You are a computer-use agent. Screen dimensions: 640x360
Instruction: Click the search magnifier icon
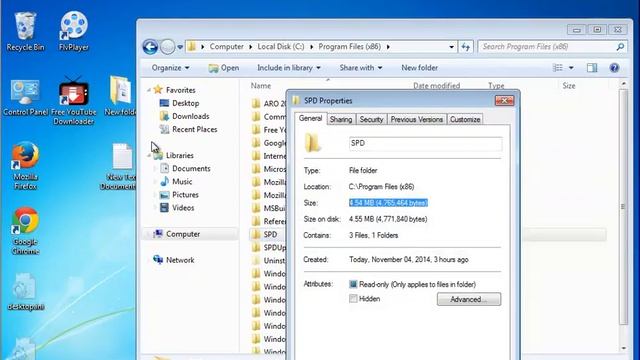[x=620, y=47]
